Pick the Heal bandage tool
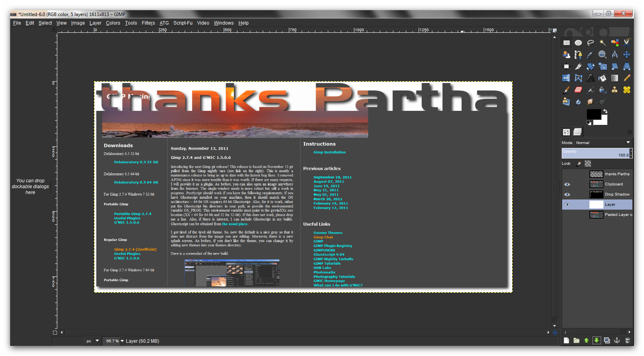 pyautogui.click(x=627, y=90)
